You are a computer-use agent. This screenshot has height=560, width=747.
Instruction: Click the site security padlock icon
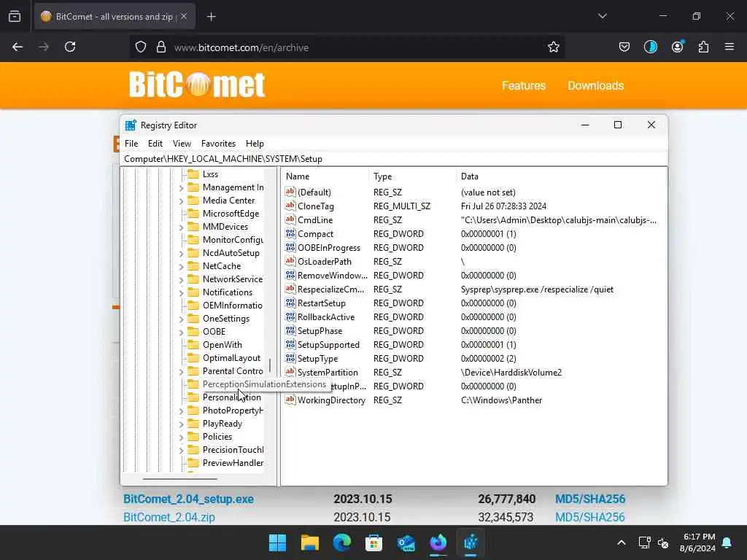click(x=161, y=47)
